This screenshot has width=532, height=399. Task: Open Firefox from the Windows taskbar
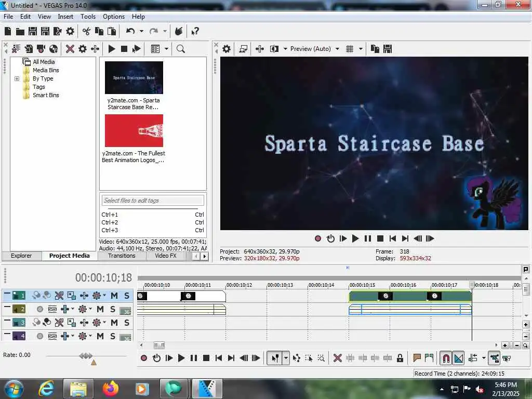pyautogui.click(x=111, y=389)
